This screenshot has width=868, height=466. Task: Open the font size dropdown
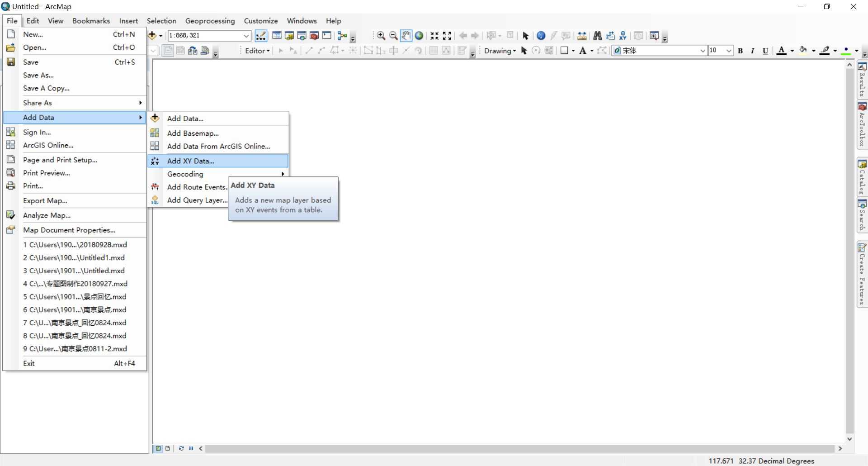729,51
